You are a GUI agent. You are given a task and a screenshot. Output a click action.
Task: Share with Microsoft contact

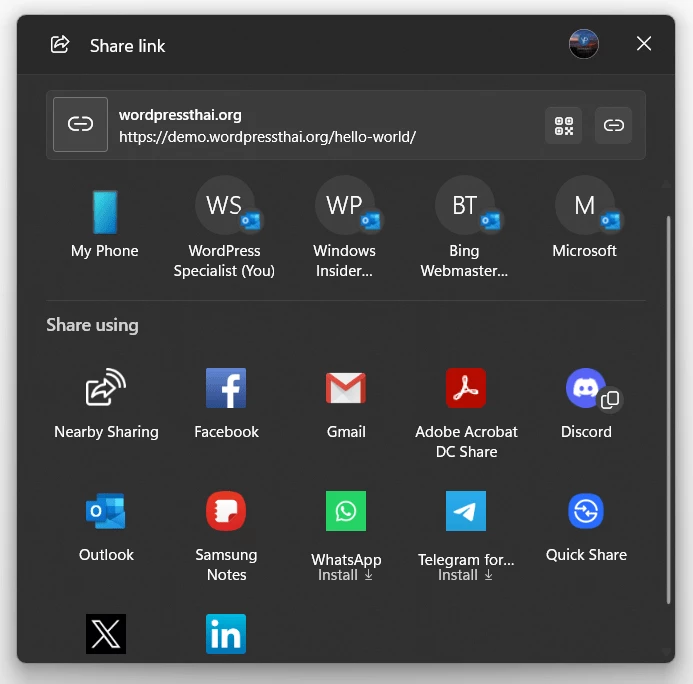pyautogui.click(x=585, y=218)
